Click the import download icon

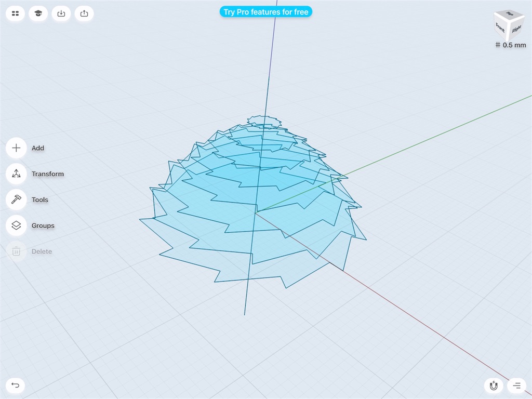61,13
